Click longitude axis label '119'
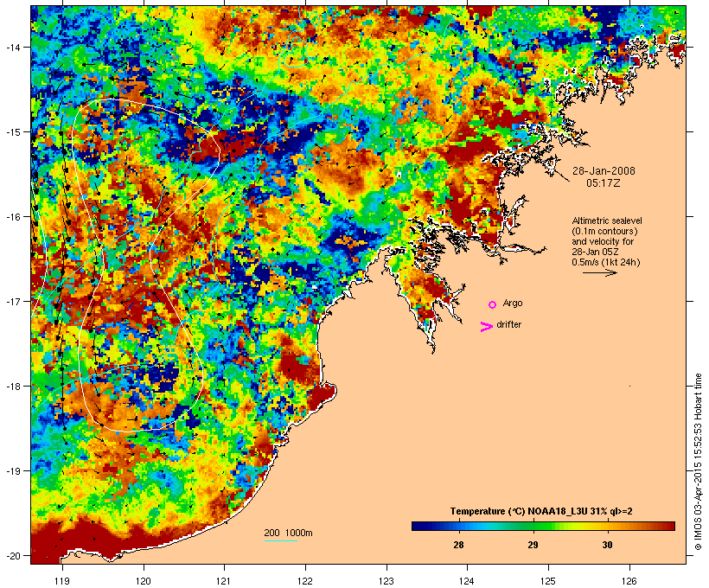709x588 pixels. point(62,581)
